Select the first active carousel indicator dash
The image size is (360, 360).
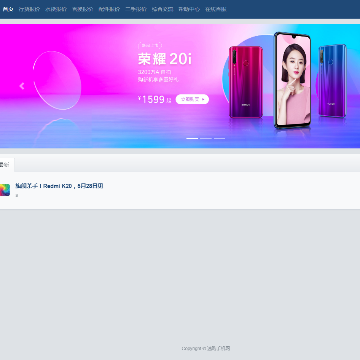coord(192,138)
